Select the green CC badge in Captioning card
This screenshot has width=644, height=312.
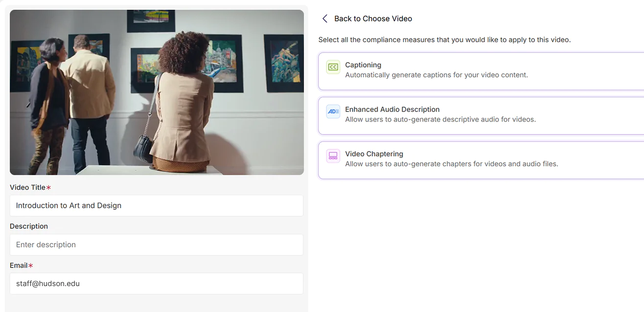[x=333, y=67]
